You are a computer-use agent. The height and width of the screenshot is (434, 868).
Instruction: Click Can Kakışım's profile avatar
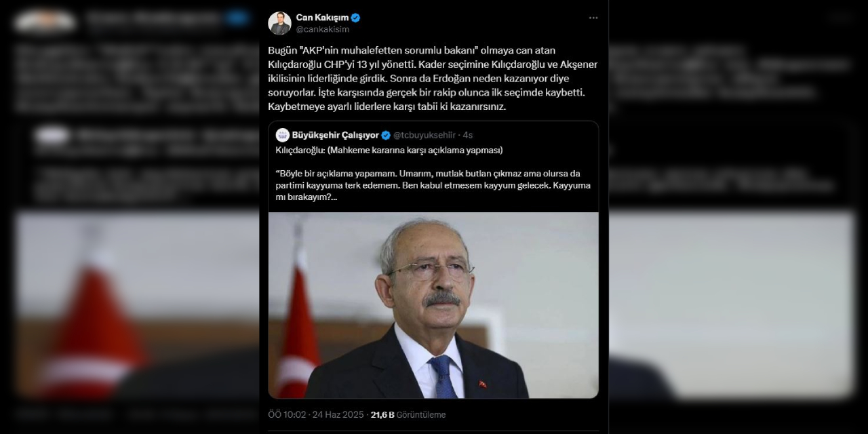click(x=279, y=23)
